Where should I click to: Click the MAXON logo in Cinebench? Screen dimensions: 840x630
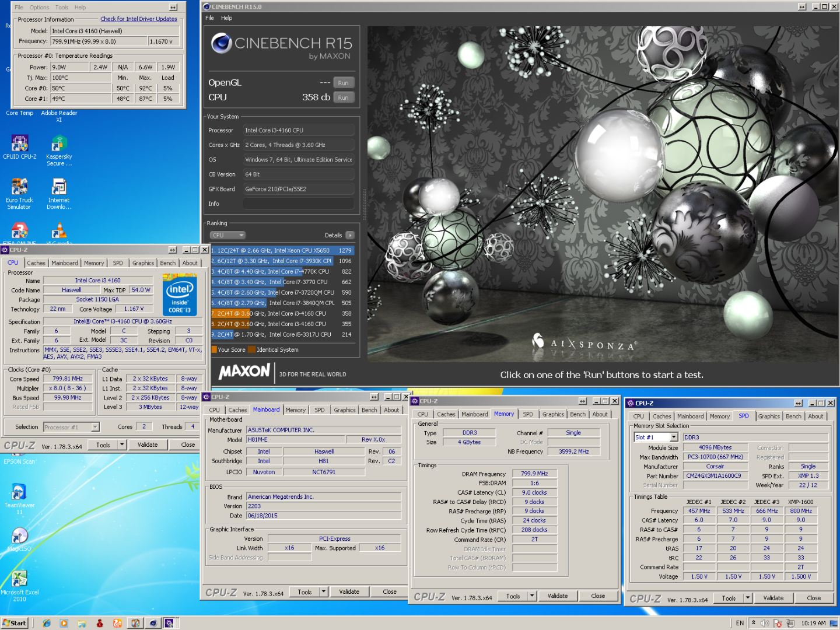pos(244,372)
